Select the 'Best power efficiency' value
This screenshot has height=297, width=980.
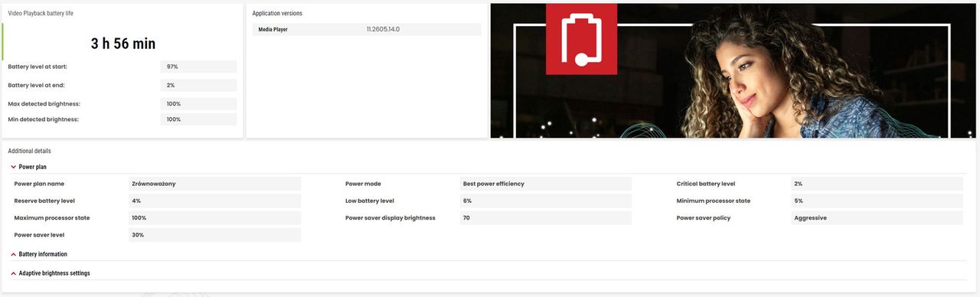(545, 184)
